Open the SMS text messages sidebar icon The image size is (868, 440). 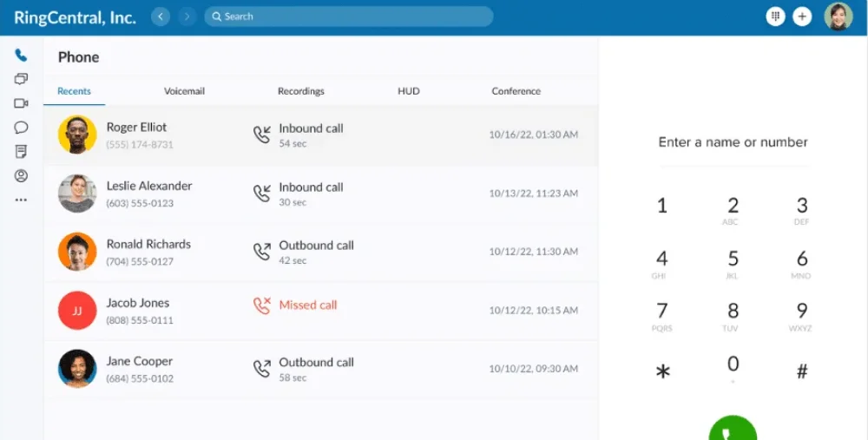[x=21, y=79]
